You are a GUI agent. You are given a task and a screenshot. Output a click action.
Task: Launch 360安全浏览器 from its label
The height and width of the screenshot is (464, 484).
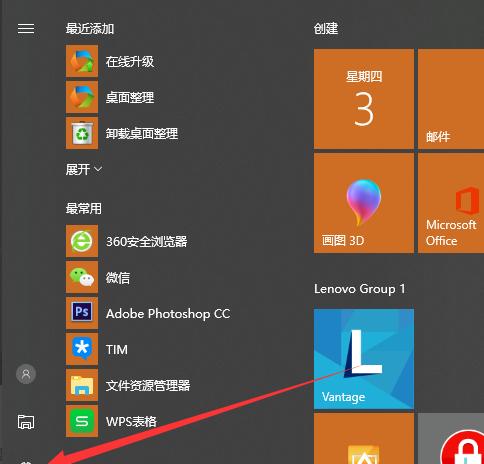point(147,241)
